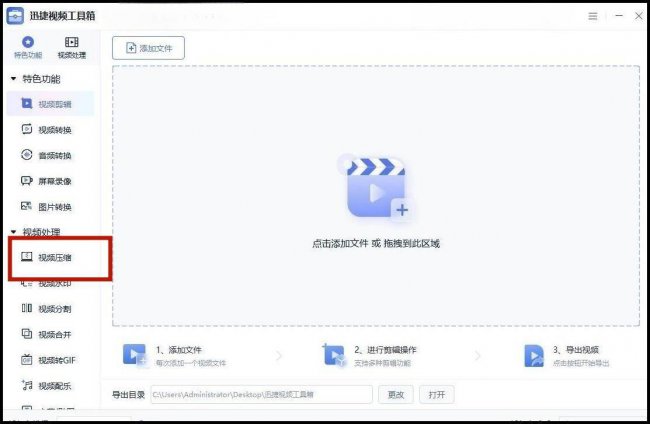This screenshot has width=650, height=424.
Task: Open 视频剪辑 in the sidebar
Action: pos(50,104)
